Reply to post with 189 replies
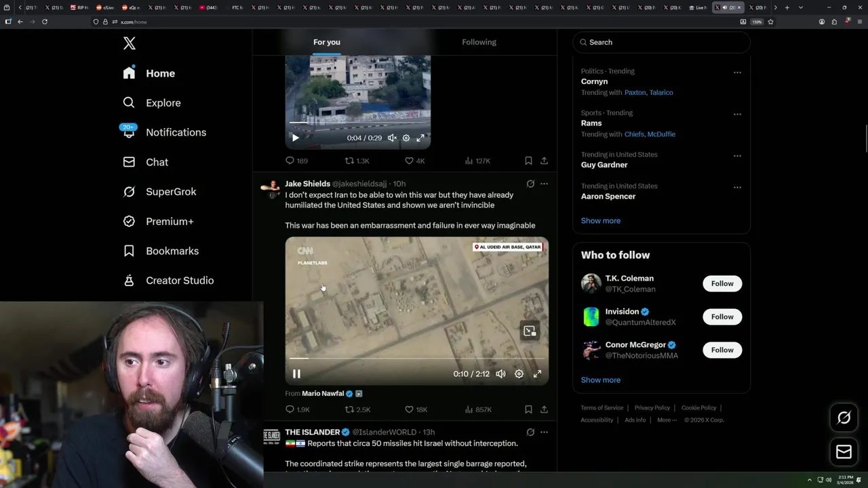This screenshot has height=488, width=868. point(296,161)
